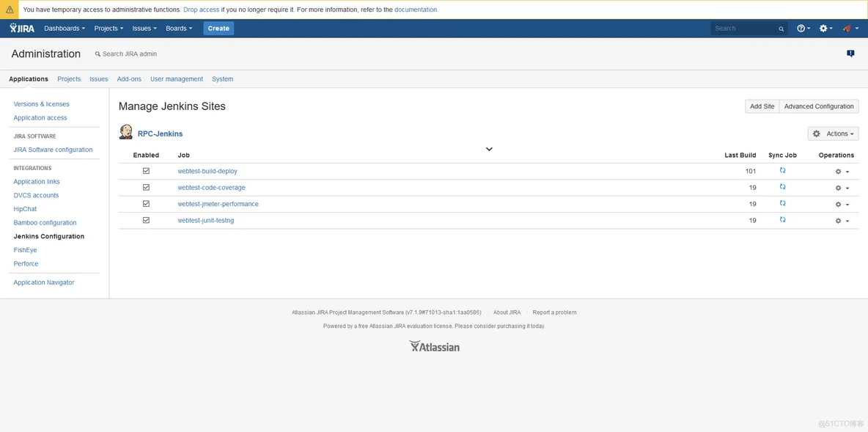The width and height of the screenshot is (868, 432).
Task: Open the RPC-Jenkins site link
Action: 160,133
